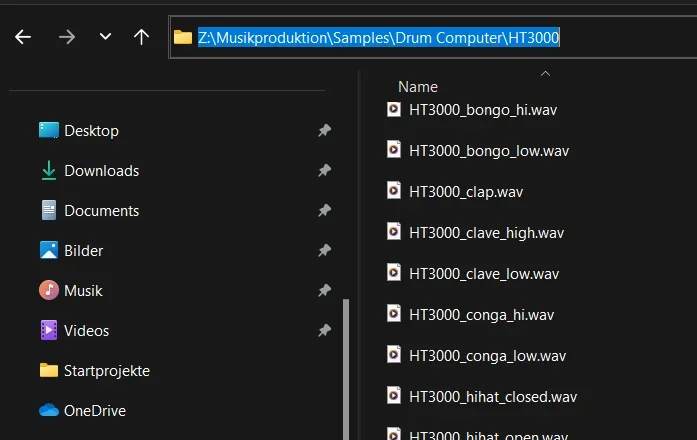This screenshot has height=440, width=697.
Task: Click the highlighted HT3000 path text
Action: [x=379, y=37]
